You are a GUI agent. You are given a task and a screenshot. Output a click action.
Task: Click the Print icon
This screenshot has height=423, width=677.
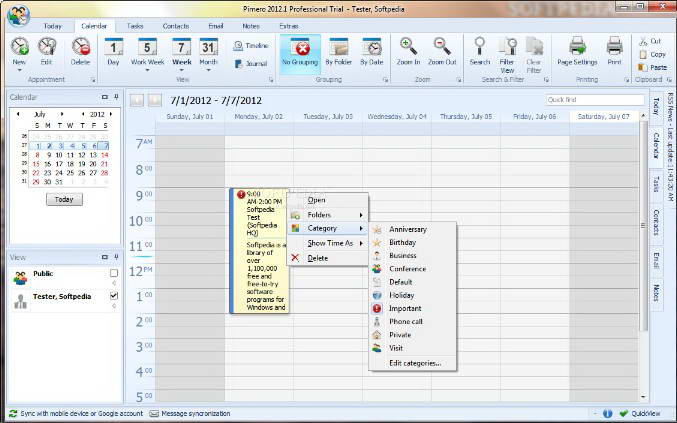(614, 46)
